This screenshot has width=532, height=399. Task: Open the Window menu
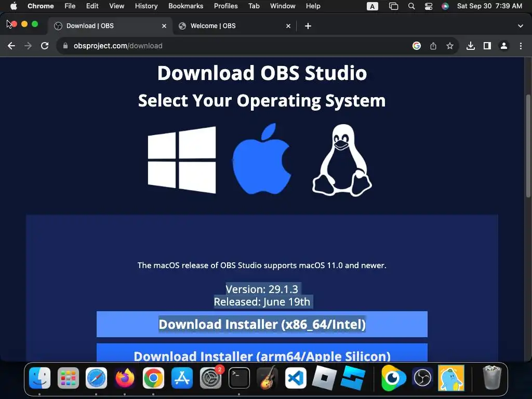[283, 6]
